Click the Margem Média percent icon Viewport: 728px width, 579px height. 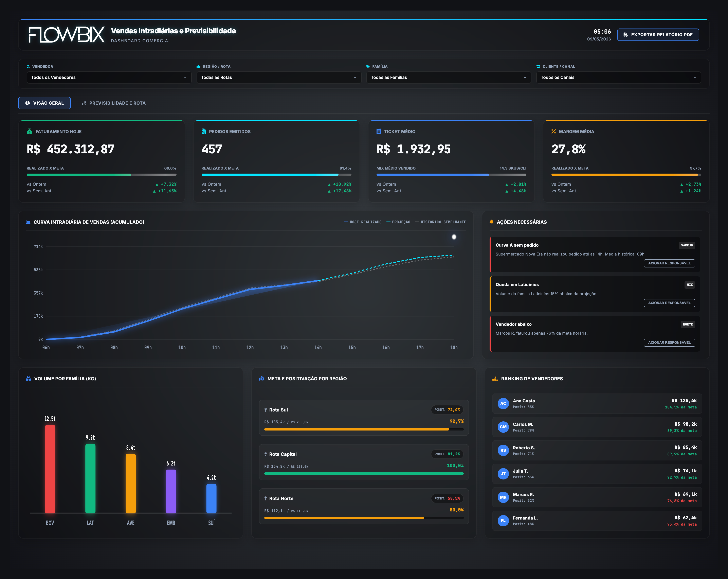point(553,131)
